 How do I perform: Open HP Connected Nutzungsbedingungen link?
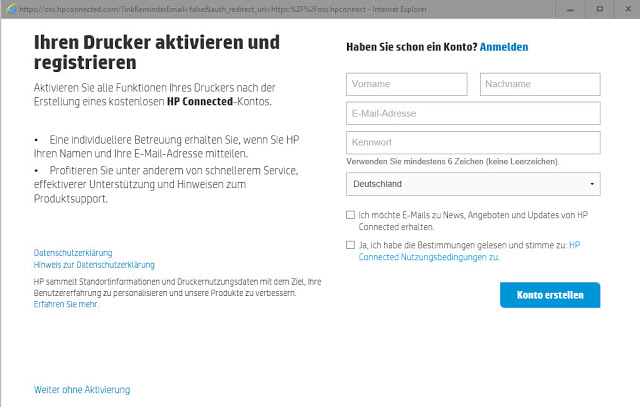[x=469, y=251]
